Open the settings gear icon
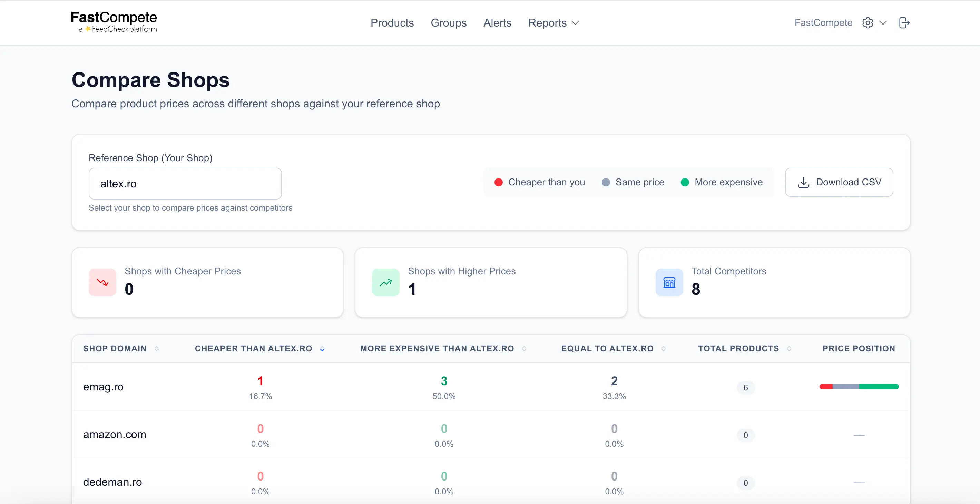Image resolution: width=980 pixels, height=504 pixels. (x=868, y=23)
